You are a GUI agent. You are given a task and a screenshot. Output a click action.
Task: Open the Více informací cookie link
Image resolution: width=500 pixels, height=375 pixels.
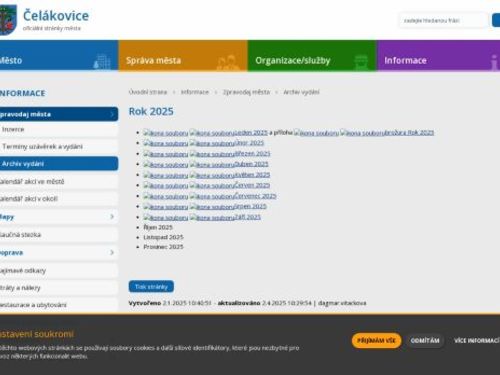(477, 341)
